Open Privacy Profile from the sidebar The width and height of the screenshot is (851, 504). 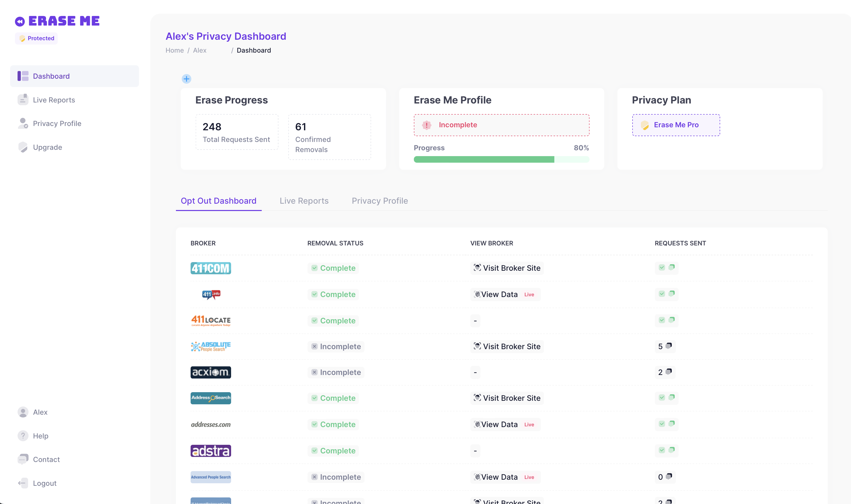(x=74, y=123)
